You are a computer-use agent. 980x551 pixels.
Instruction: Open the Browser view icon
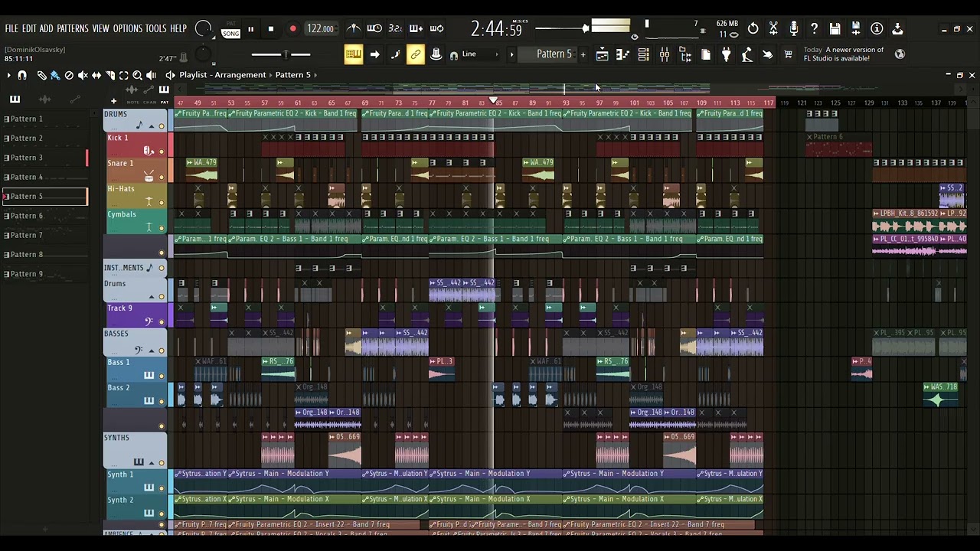(x=685, y=54)
